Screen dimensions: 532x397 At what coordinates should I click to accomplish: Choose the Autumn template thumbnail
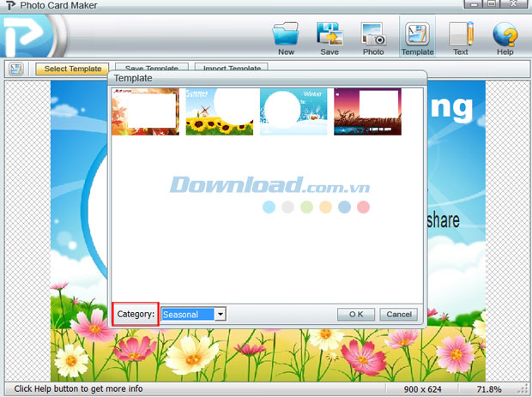145,111
